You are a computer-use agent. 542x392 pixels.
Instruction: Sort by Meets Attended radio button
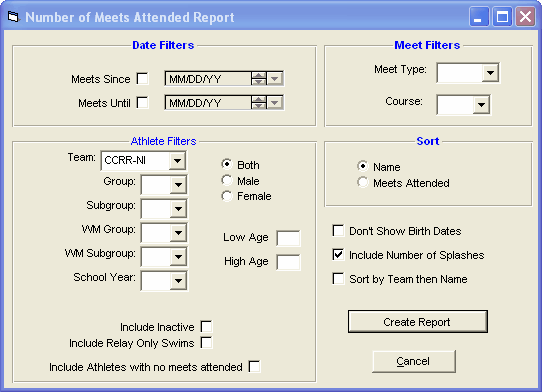(x=363, y=182)
